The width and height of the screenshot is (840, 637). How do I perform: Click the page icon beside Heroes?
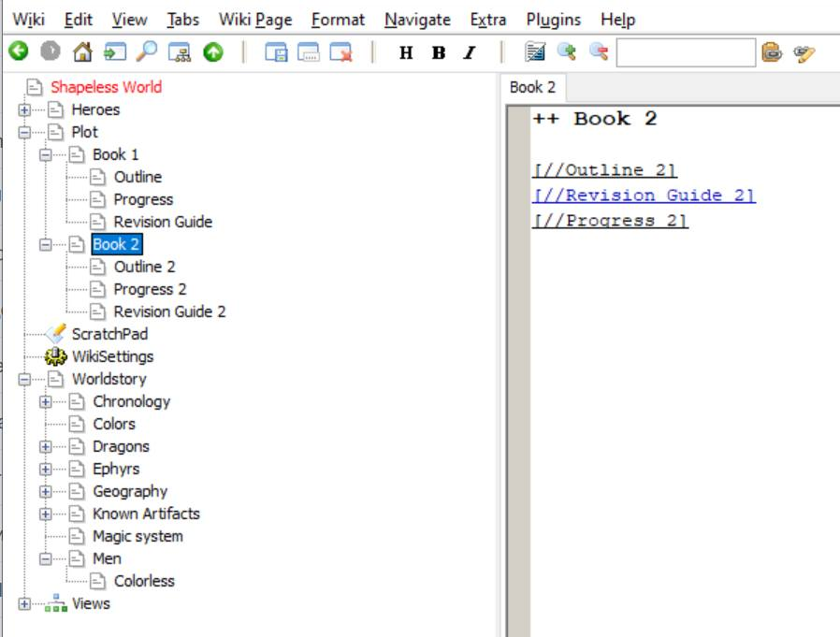click(x=56, y=109)
